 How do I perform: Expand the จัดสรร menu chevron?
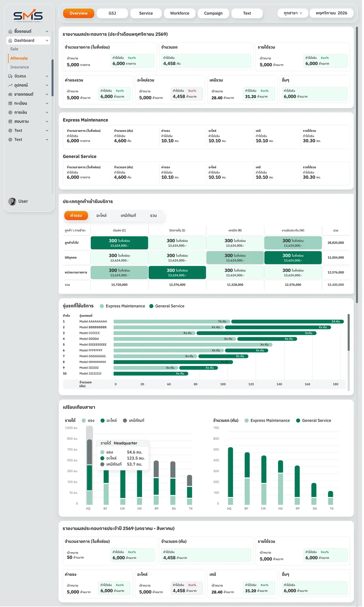click(47, 76)
